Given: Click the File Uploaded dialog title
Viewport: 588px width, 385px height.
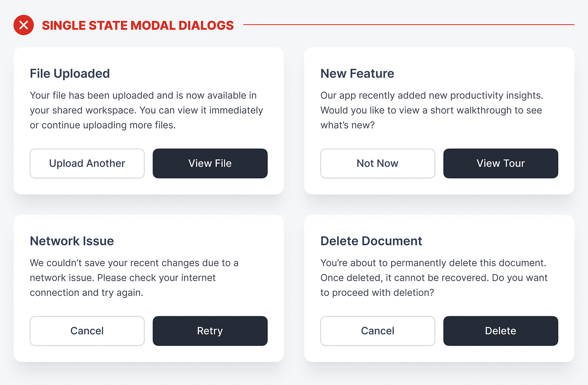Looking at the screenshot, I should (x=70, y=73).
